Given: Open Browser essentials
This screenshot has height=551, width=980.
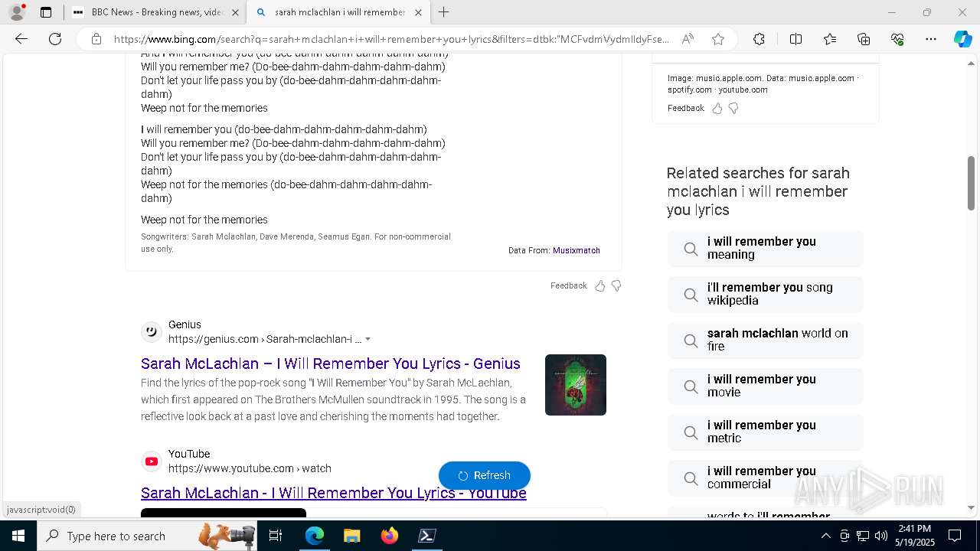Looking at the screenshot, I should coord(897,39).
